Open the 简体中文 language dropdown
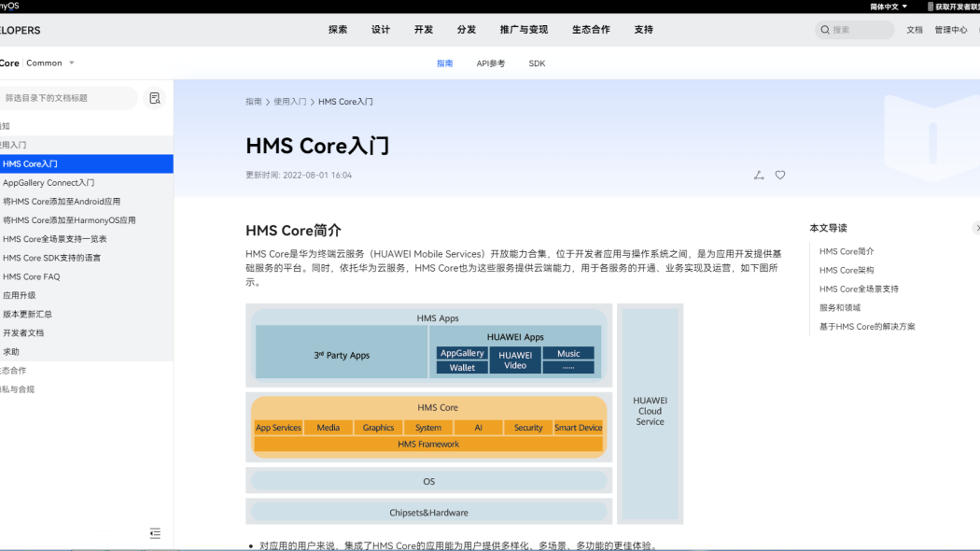Image resolution: width=980 pixels, height=551 pixels. [x=889, y=7]
